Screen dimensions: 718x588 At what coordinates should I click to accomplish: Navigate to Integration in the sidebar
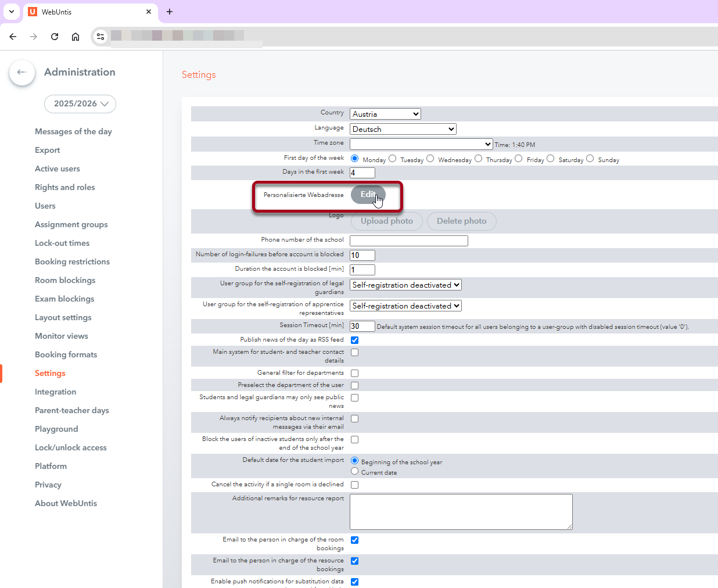(55, 392)
